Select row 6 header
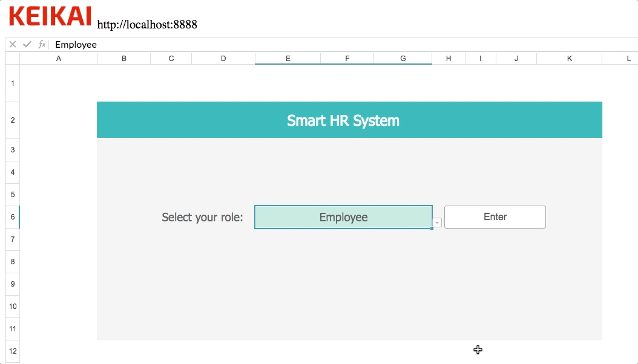Screen dimensions: 638x364 [13, 217]
